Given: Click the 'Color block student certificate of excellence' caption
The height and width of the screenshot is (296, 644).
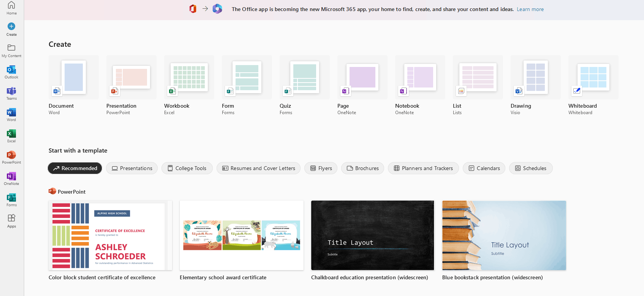Looking at the screenshot, I should (x=102, y=277).
